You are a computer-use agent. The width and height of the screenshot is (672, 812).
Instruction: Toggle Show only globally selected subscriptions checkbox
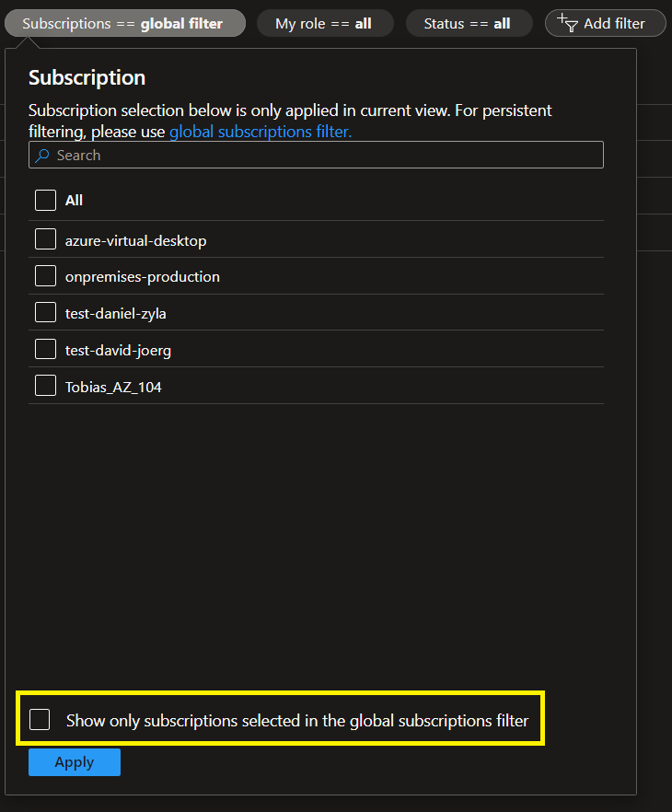pos(40,720)
